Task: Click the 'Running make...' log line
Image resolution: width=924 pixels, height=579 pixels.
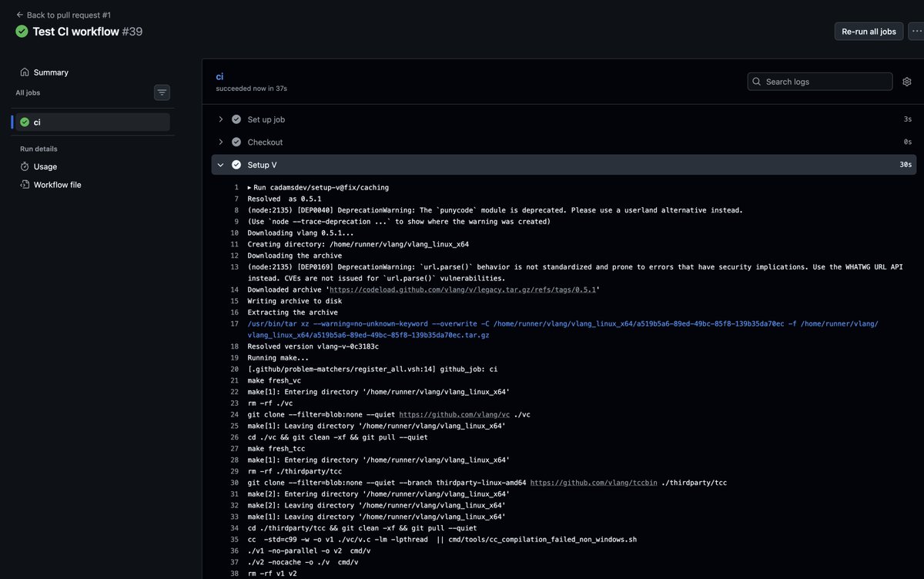Action: pyautogui.click(x=278, y=358)
